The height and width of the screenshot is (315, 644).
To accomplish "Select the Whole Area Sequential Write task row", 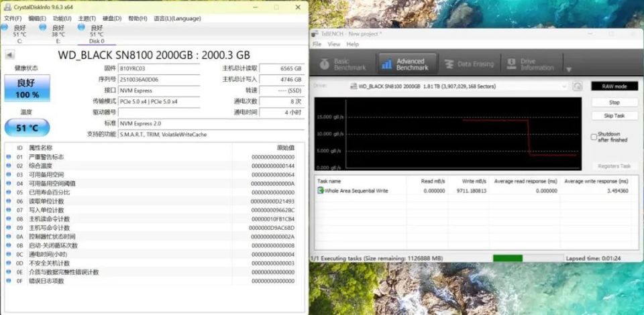I will (476, 191).
